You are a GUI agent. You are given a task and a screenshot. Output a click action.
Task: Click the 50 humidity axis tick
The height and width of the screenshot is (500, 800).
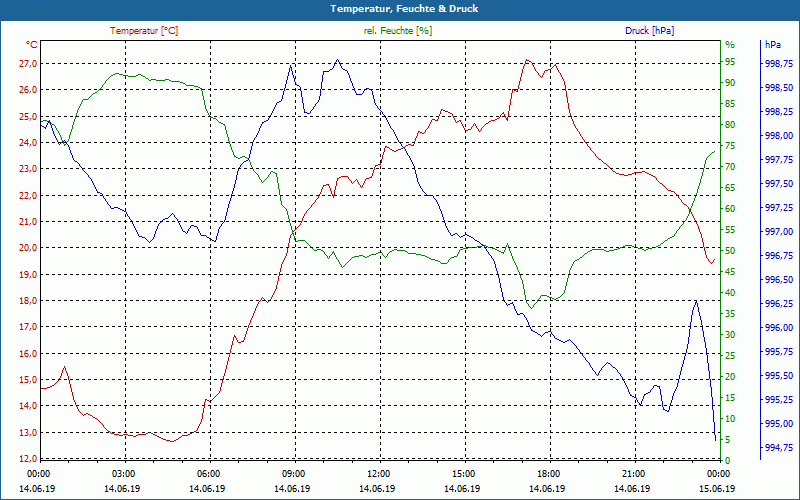[x=731, y=251]
